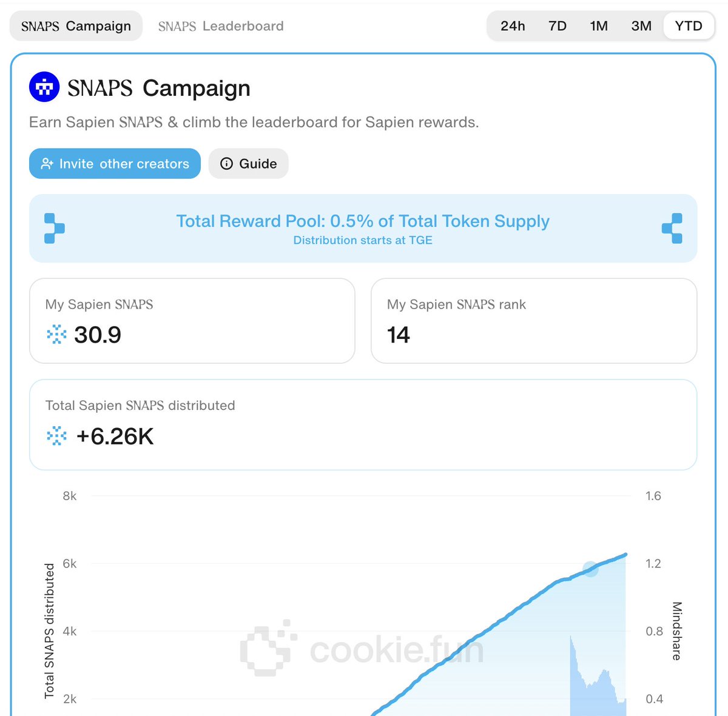Click the My Sapien SNAPS label
The width and height of the screenshot is (728, 716).
(99, 304)
